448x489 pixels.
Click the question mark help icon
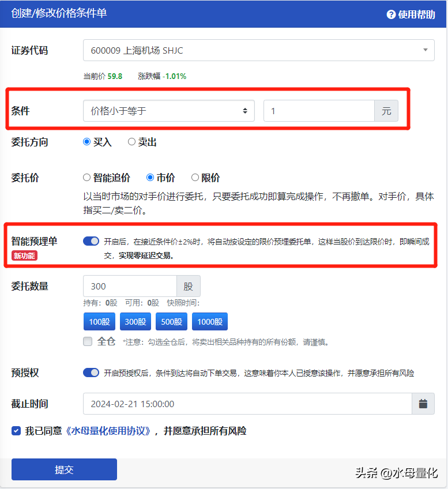(x=391, y=14)
